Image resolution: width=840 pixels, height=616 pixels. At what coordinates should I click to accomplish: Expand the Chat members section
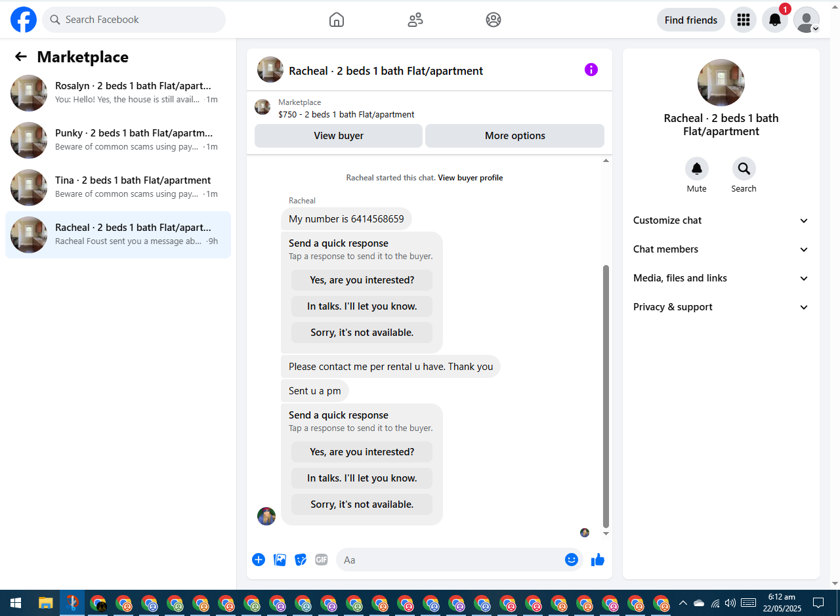(721, 249)
